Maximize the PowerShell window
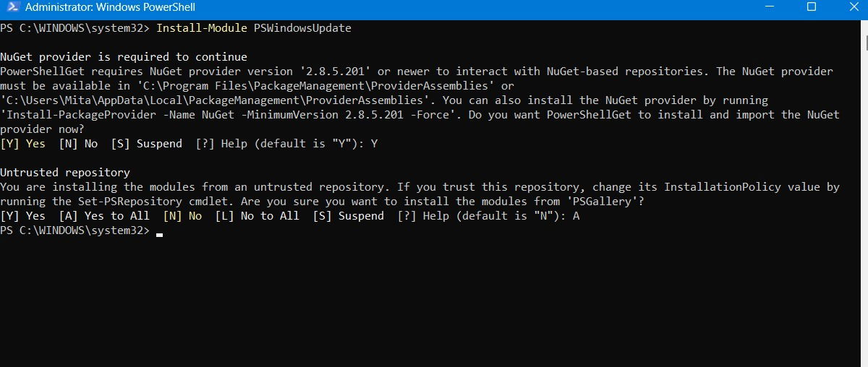Screen dimensions: 868x367 point(811,8)
